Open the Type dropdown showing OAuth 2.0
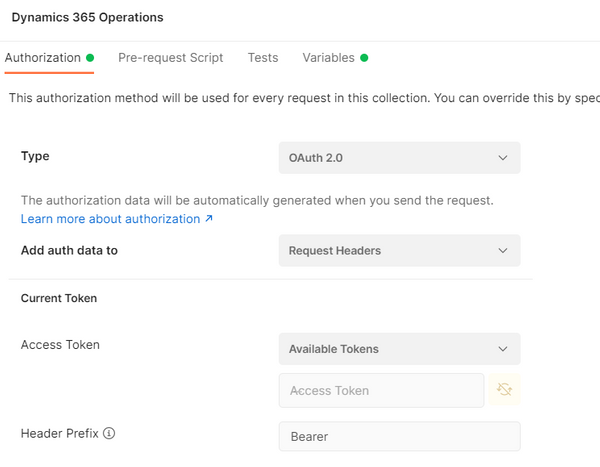This screenshot has height=467, width=600. [x=399, y=158]
